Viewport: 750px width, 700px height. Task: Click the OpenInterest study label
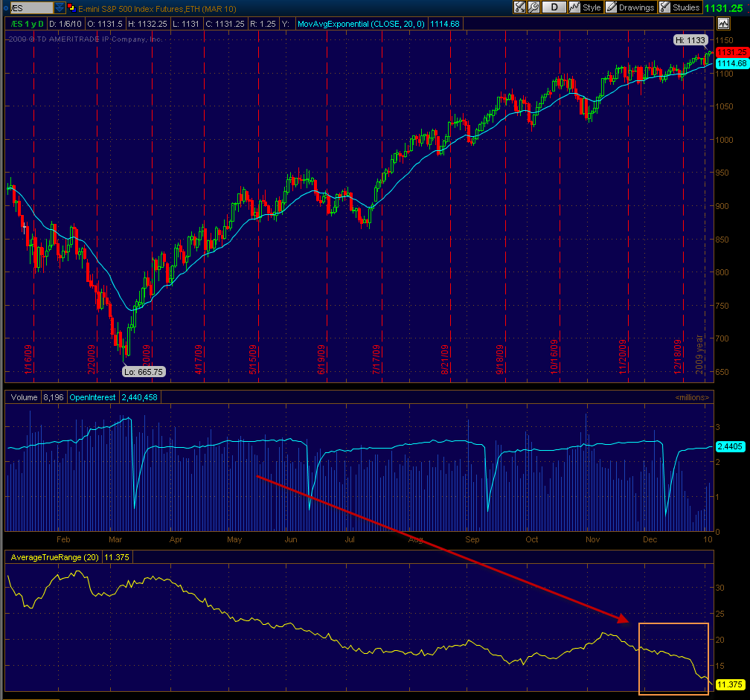(x=92, y=397)
